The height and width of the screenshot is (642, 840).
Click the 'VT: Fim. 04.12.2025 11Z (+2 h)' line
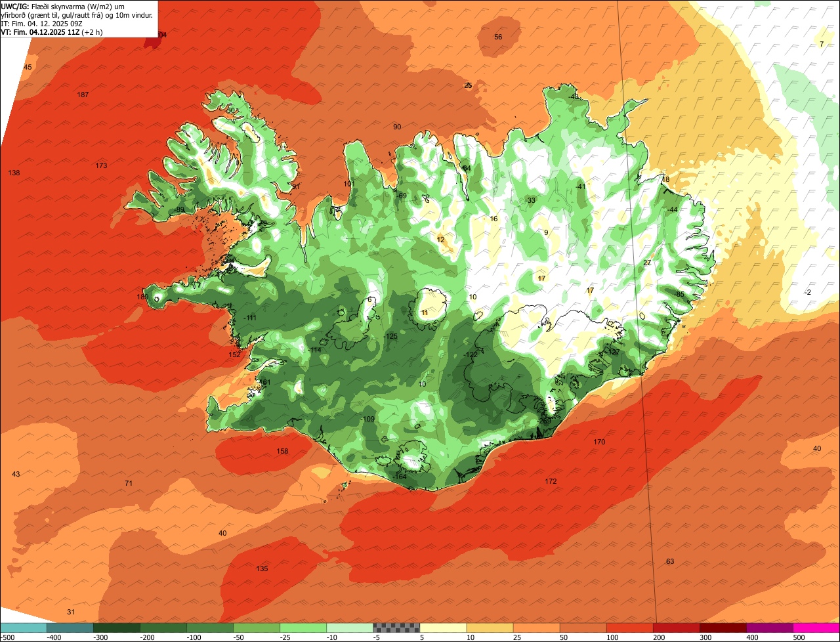click(51, 32)
